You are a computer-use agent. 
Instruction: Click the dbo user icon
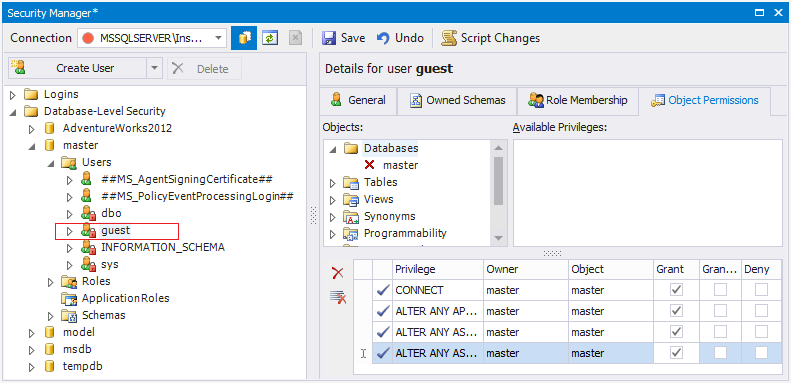tap(88, 213)
